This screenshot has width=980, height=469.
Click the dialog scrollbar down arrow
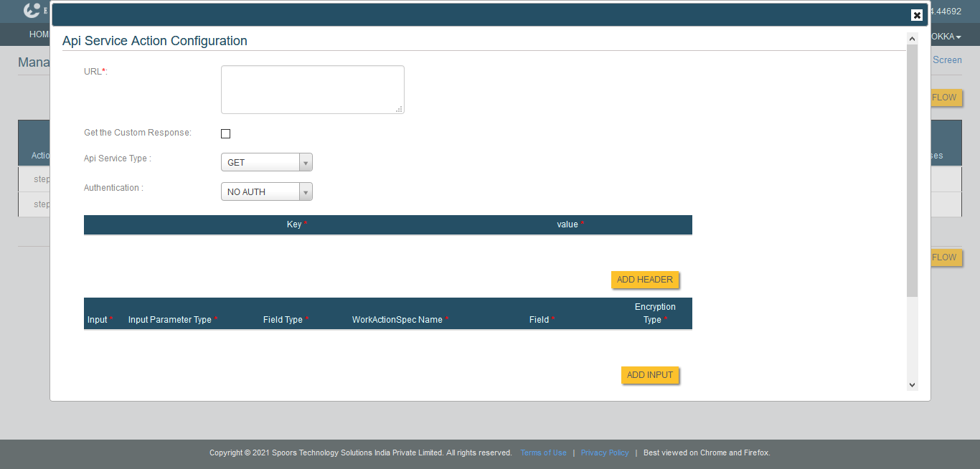913,385
